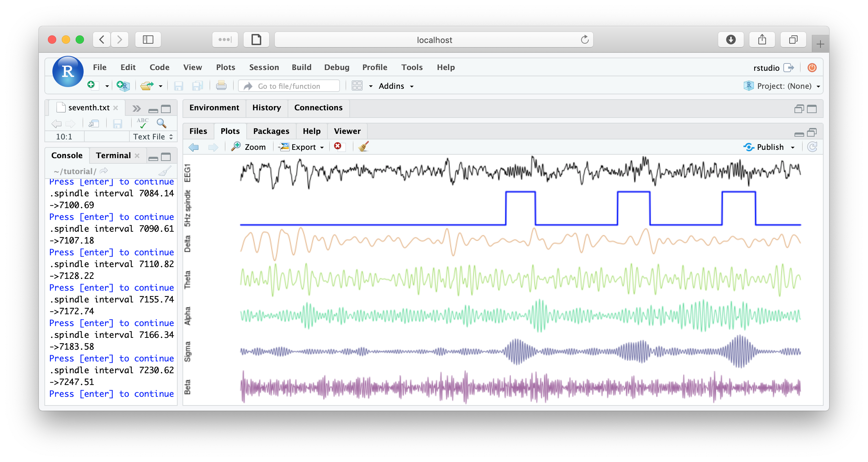The height and width of the screenshot is (462, 868).
Task: Toggle workspace panes grid button
Action: click(x=357, y=86)
